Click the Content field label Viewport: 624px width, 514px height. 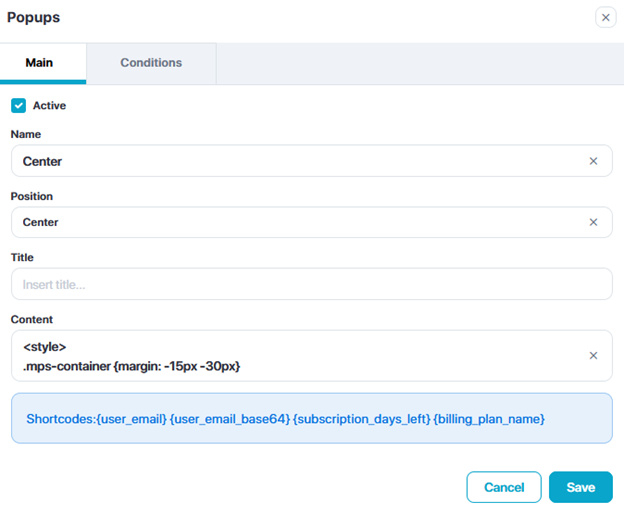32,320
